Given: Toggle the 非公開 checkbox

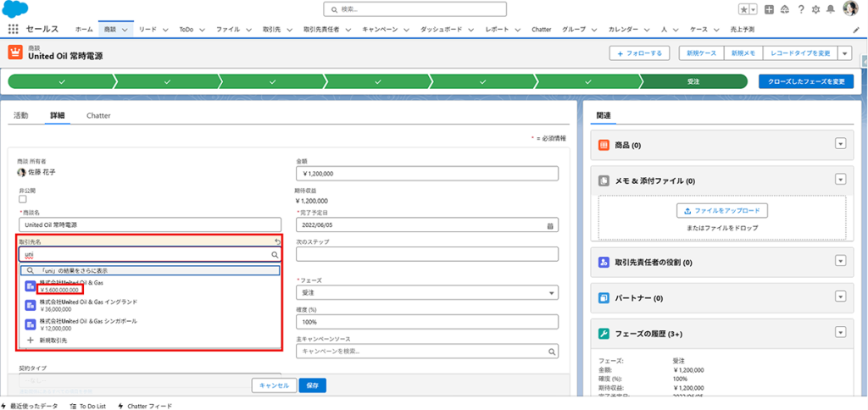Looking at the screenshot, I should 23,199.
